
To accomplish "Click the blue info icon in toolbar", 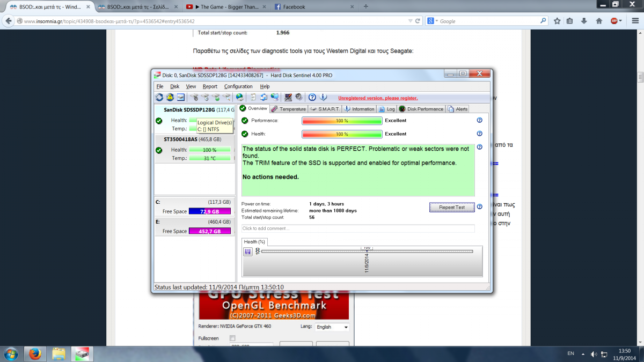I will (323, 97).
